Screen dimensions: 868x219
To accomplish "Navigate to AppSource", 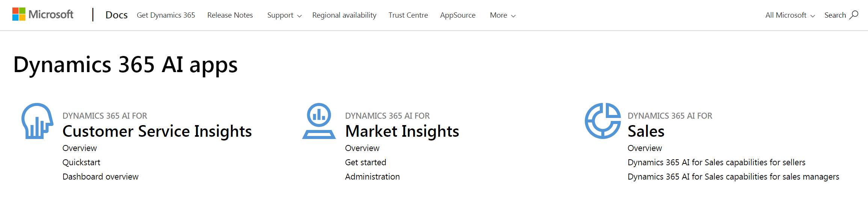I will click(457, 15).
